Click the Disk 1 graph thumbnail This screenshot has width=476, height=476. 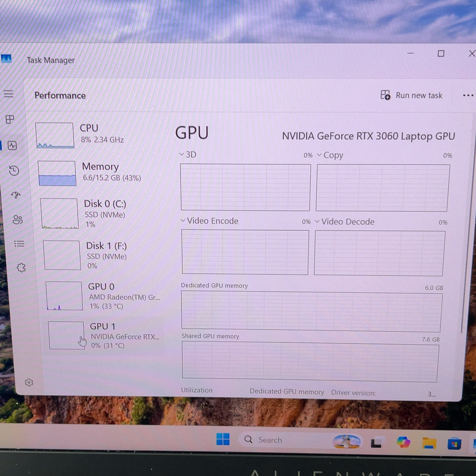62,255
